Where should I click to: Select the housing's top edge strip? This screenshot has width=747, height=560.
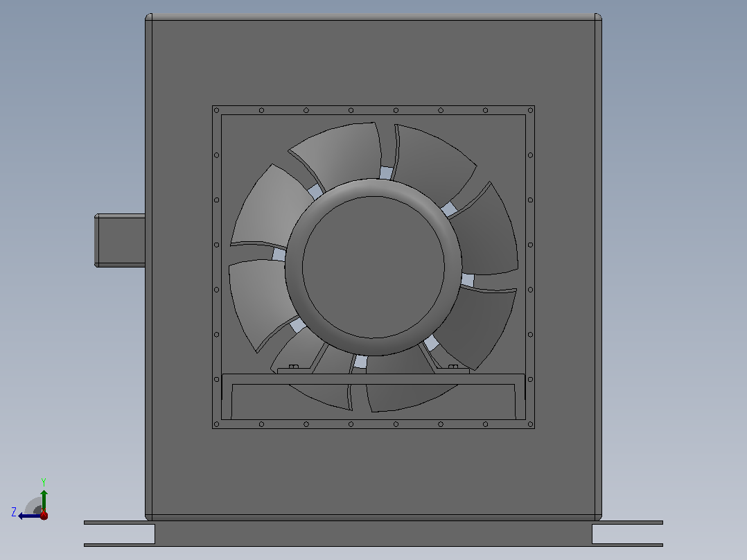[x=373, y=17]
